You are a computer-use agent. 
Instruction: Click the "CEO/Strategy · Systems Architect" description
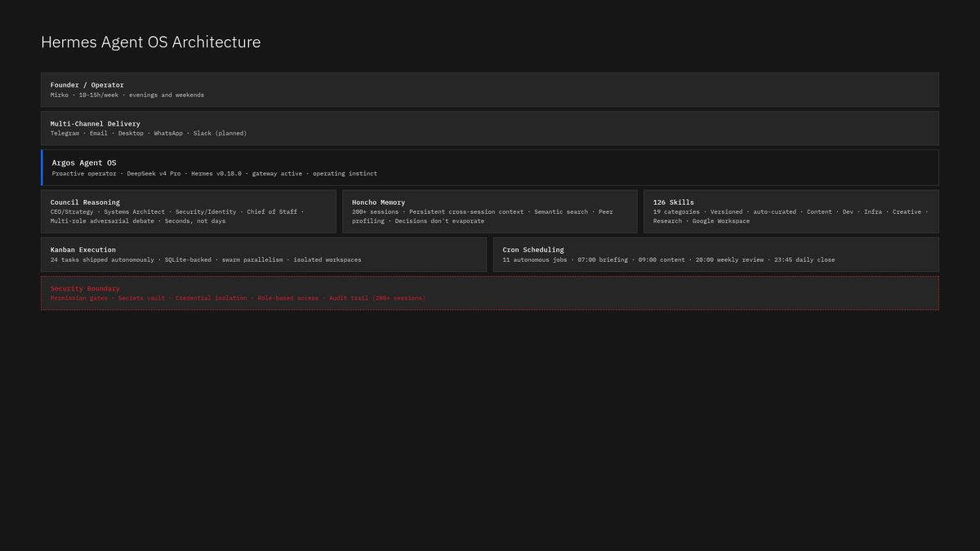click(x=177, y=216)
